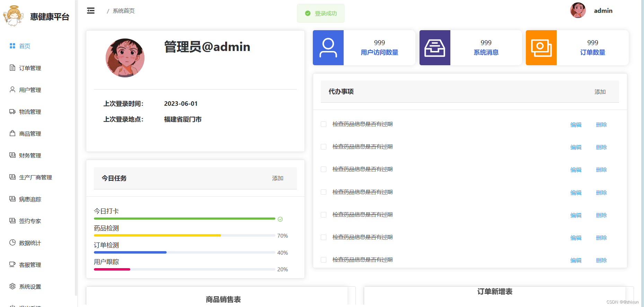This screenshot has height=307, width=644.
Task: Click 添加 in the 代办事项 header
Action: coord(600,92)
